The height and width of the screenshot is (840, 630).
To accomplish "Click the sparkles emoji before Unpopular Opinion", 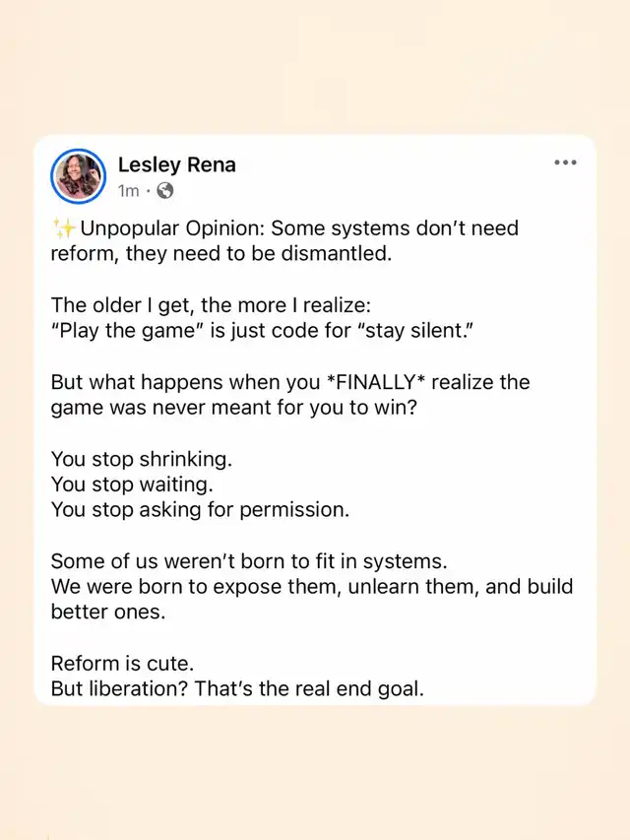I will point(64,228).
